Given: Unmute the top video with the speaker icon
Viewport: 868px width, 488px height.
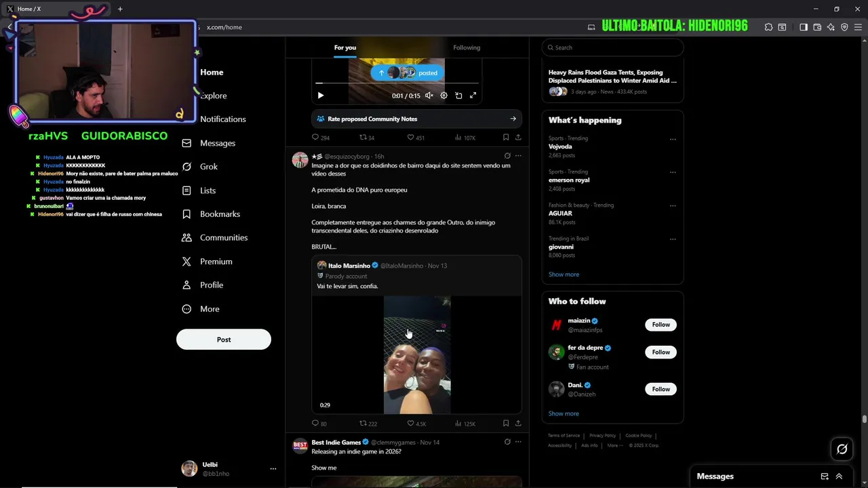Looking at the screenshot, I should click(x=429, y=96).
